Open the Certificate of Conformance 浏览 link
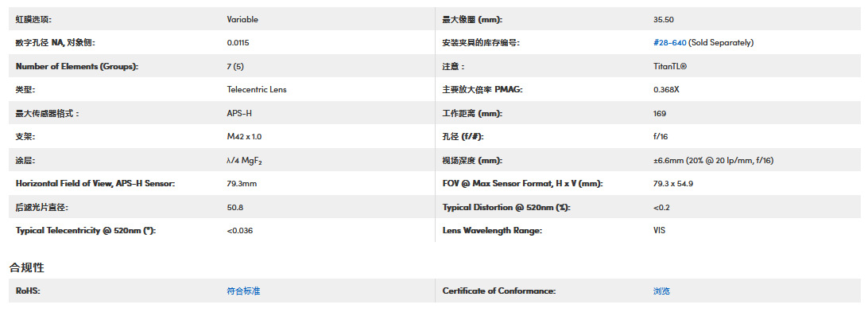The image size is (868, 324). (661, 291)
